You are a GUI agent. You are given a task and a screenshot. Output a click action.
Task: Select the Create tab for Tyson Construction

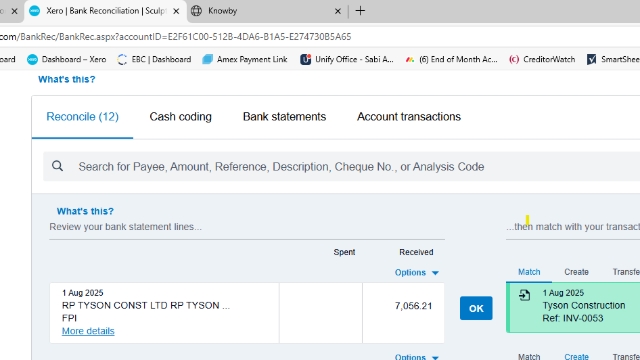(x=576, y=272)
